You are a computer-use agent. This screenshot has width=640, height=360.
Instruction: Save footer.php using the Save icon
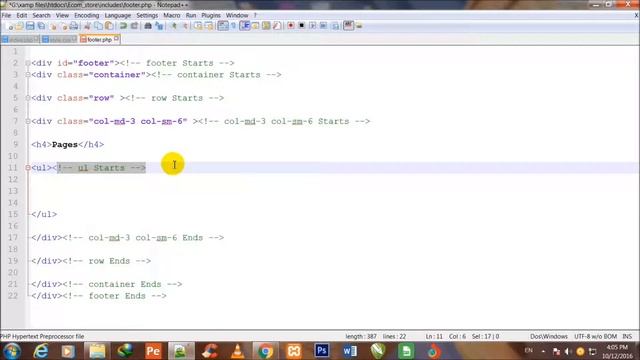tap(30, 26)
